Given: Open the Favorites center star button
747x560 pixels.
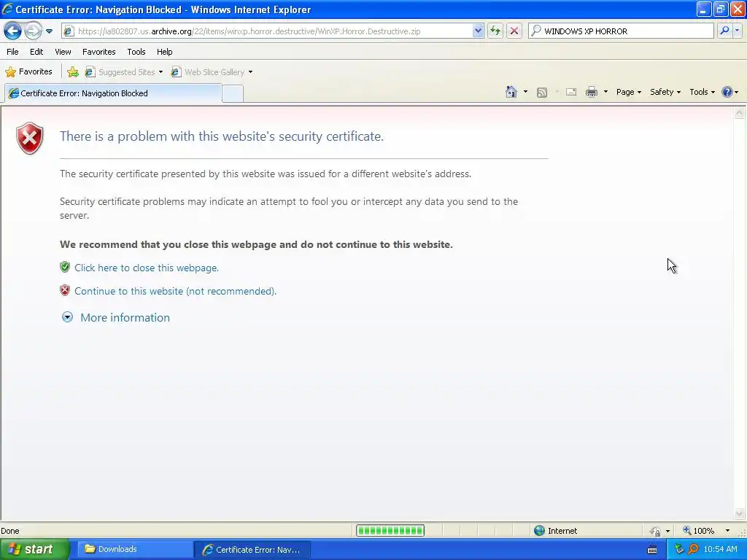Looking at the screenshot, I should (28, 72).
